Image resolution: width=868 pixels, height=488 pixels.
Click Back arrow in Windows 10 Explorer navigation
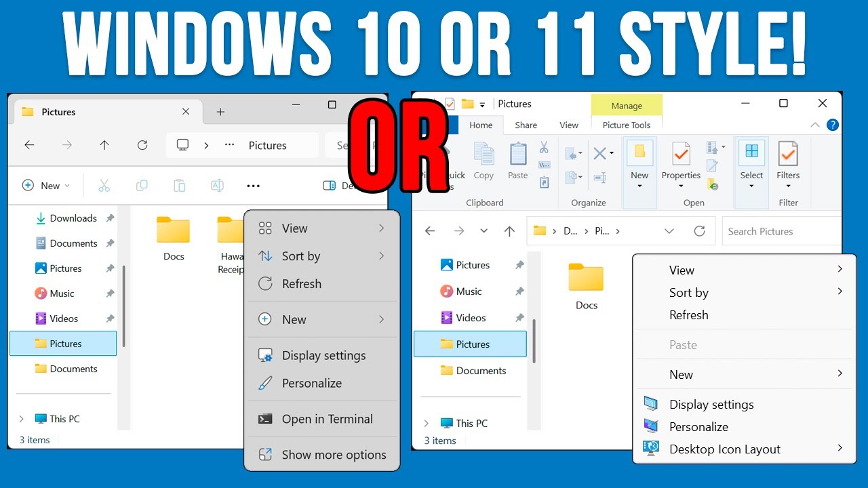[430, 231]
